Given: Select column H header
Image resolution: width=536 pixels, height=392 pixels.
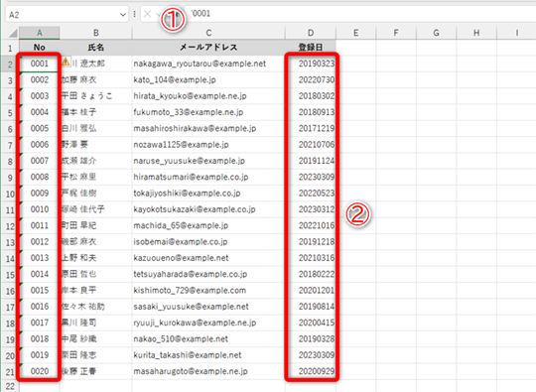Looking at the screenshot, I should click(x=476, y=33).
